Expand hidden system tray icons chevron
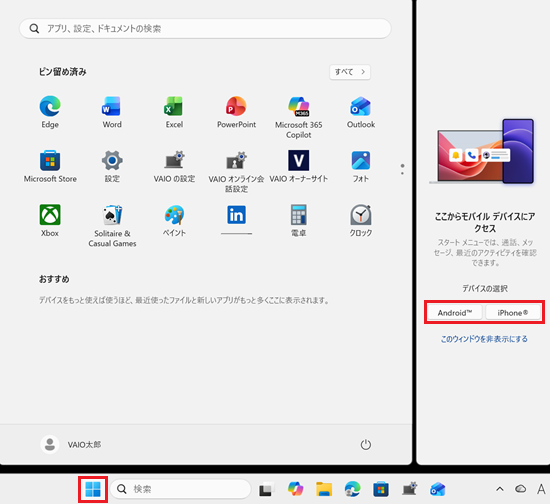Viewport: 550px width, 504px height. click(500, 489)
